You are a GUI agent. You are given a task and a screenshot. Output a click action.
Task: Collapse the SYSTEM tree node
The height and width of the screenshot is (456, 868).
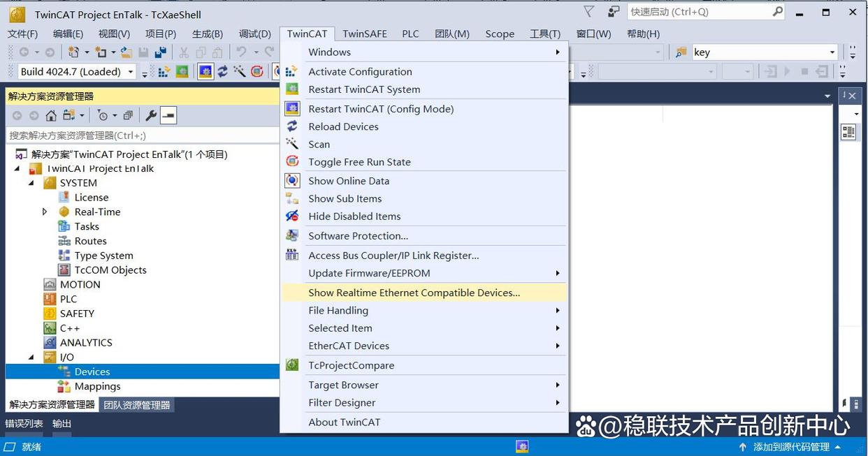click(31, 183)
